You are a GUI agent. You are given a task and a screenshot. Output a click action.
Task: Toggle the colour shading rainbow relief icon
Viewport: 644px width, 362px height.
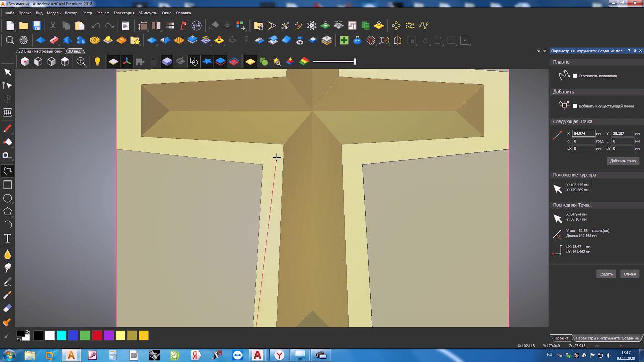pos(304,62)
